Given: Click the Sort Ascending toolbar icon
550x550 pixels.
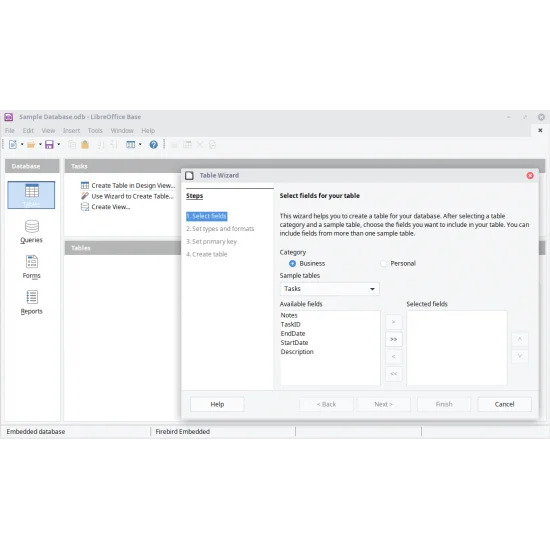Looking at the screenshot, I should (100, 145).
